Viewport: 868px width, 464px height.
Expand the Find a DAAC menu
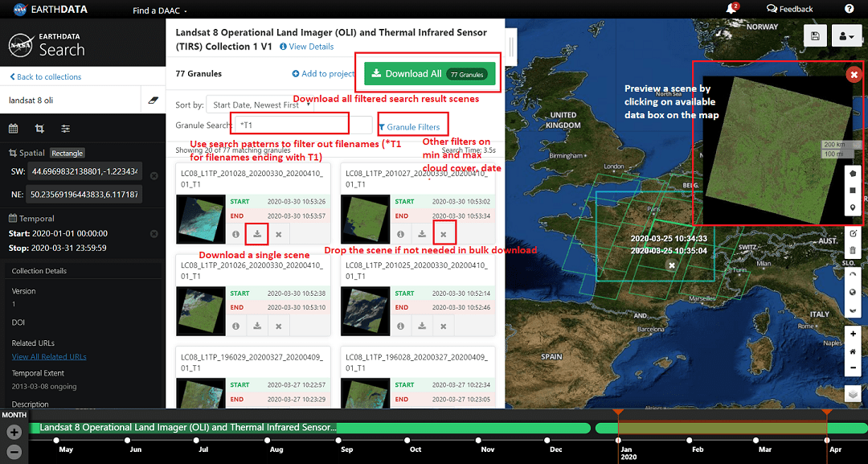pos(159,10)
